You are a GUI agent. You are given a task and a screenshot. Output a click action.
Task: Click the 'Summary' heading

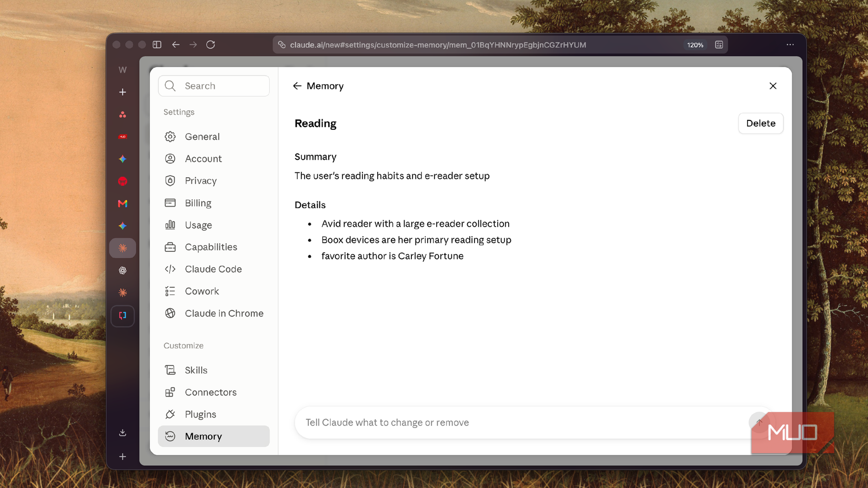click(315, 157)
